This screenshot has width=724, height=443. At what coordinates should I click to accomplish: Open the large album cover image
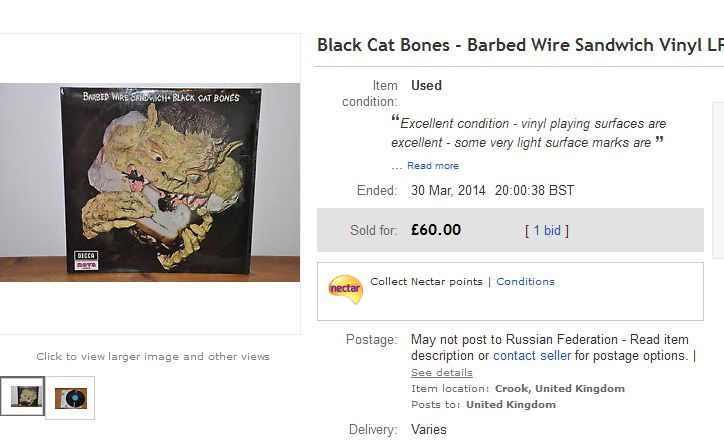(x=150, y=182)
